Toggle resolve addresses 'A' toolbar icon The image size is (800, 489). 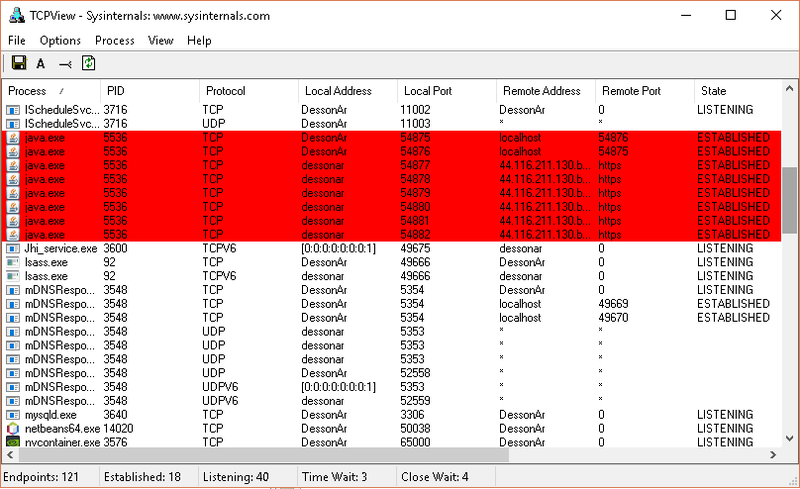(x=41, y=63)
